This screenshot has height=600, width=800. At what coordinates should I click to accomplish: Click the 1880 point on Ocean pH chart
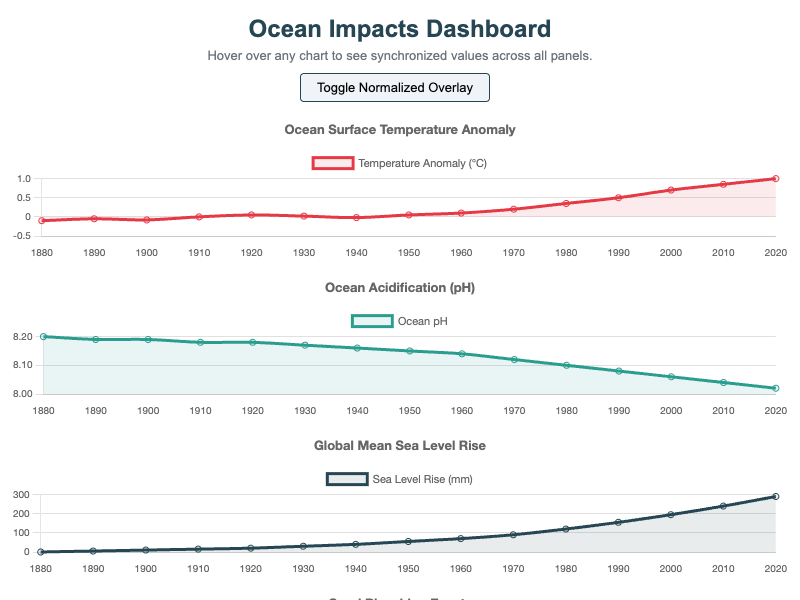(42, 337)
